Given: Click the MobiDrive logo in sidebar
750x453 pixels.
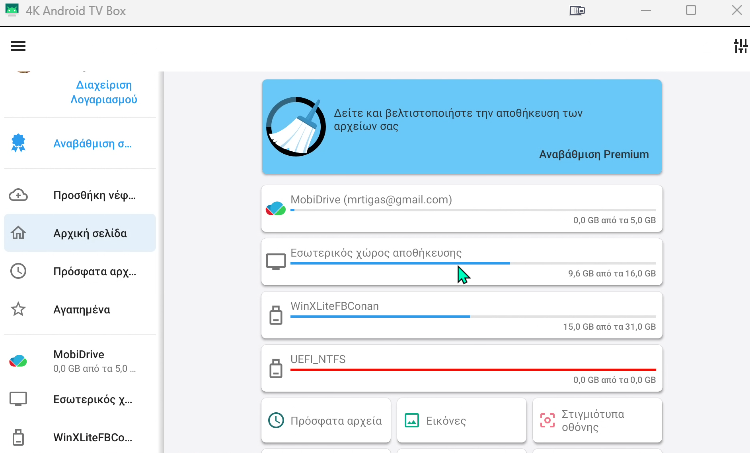Looking at the screenshot, I should tap(18, 361).
